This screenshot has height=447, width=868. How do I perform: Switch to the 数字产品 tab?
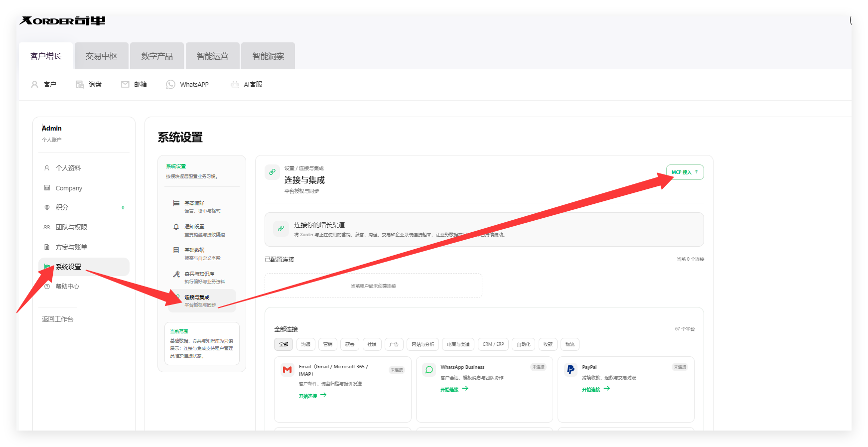pyautogui.click(x=157, y=56)
